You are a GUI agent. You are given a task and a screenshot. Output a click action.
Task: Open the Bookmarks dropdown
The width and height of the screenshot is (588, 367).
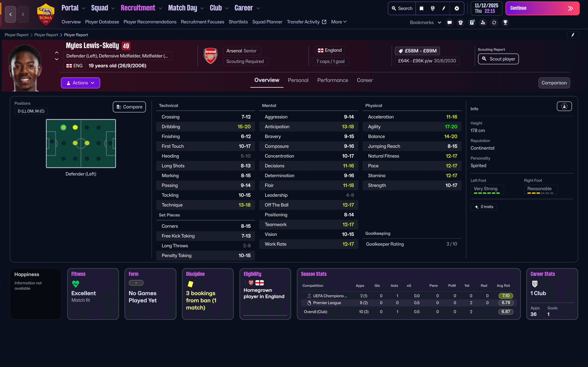point(425,22)
